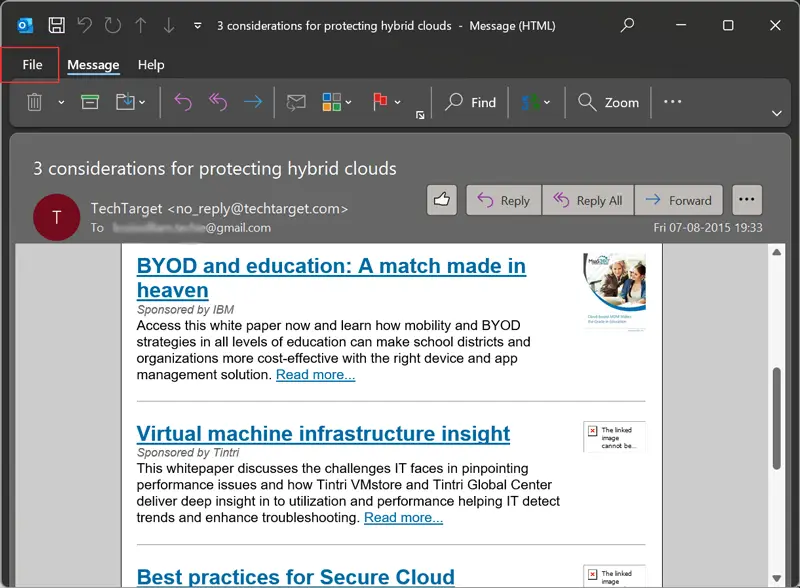800x588 pixels.
Task: Click the envelope Mark Unread icon
Action: pos(295,102)
